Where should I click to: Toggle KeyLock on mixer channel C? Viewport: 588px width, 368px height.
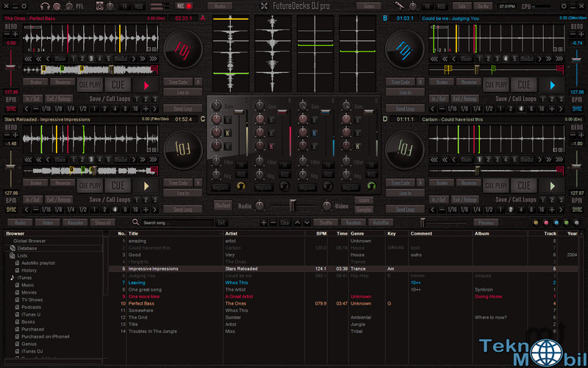click(x=221, y=187)
